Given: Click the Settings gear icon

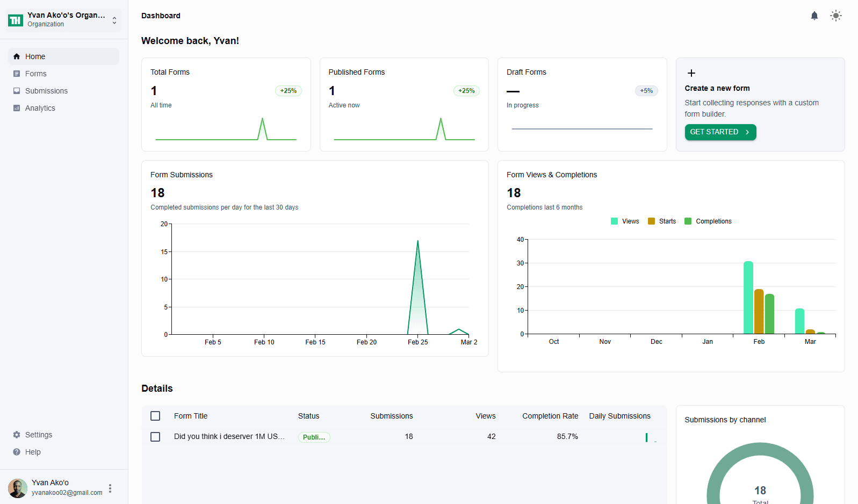Looking at the screenshot, I should click(x=17, y=435).
